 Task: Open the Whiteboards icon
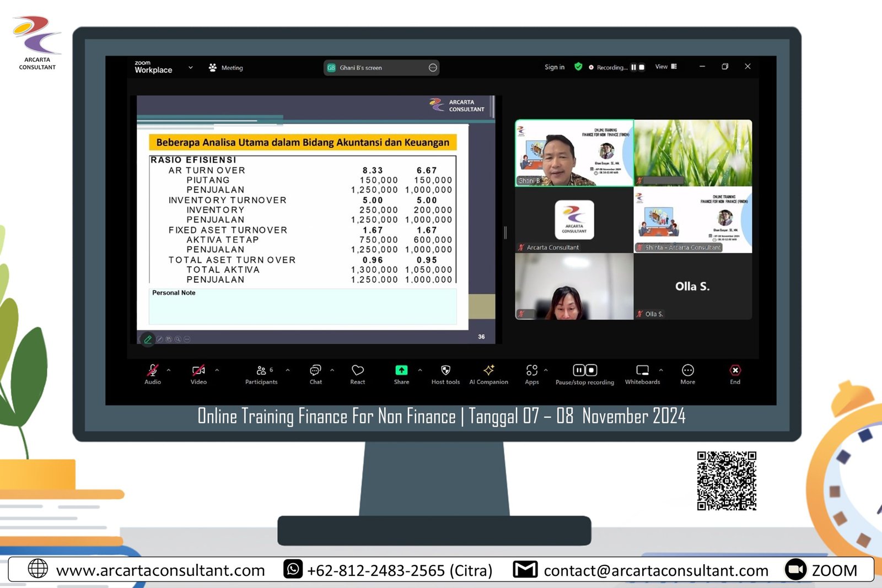tap(642, 370)
